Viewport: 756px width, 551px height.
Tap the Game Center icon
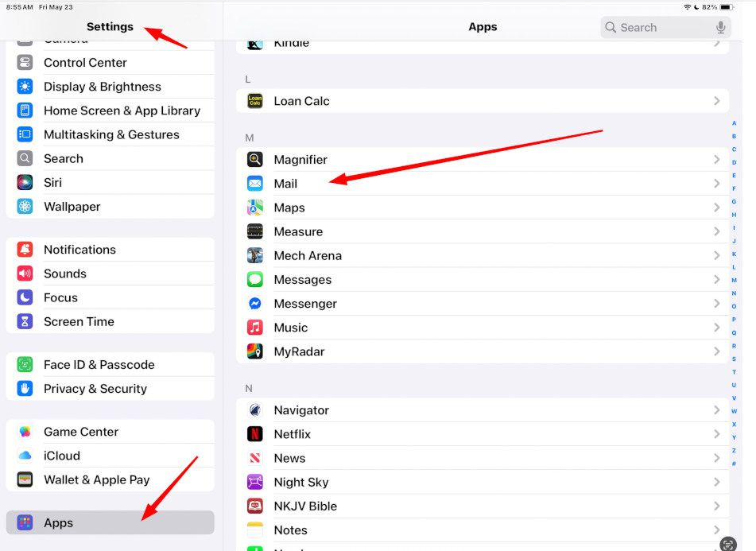click(x=25, y=432)
